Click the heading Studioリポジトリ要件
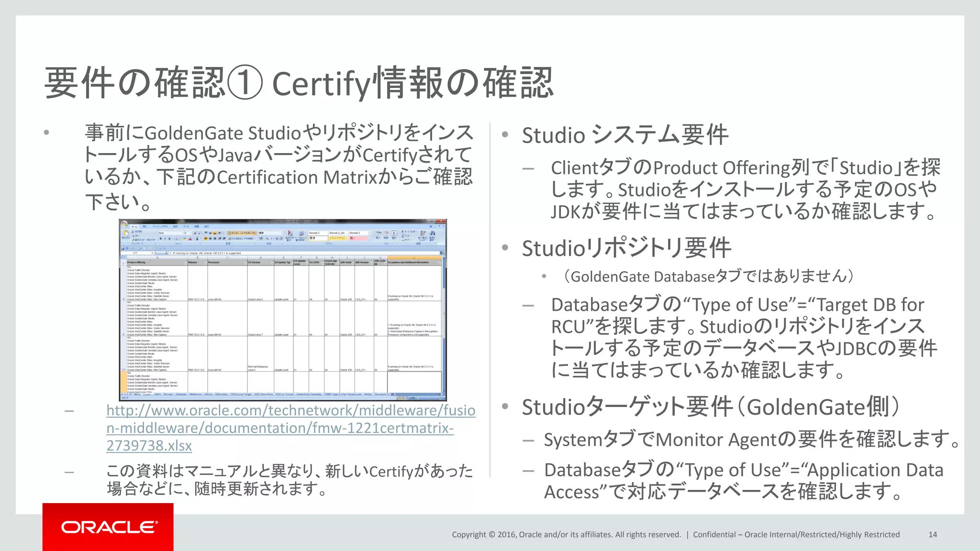 626,248
